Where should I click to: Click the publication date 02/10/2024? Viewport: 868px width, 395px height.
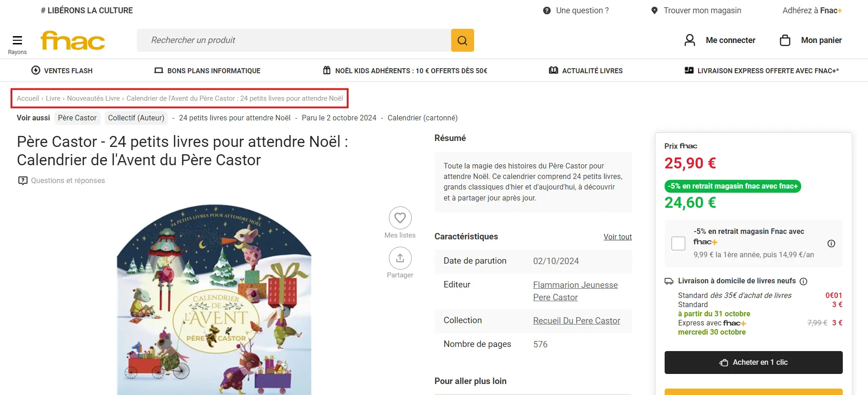tap(556, 261)
